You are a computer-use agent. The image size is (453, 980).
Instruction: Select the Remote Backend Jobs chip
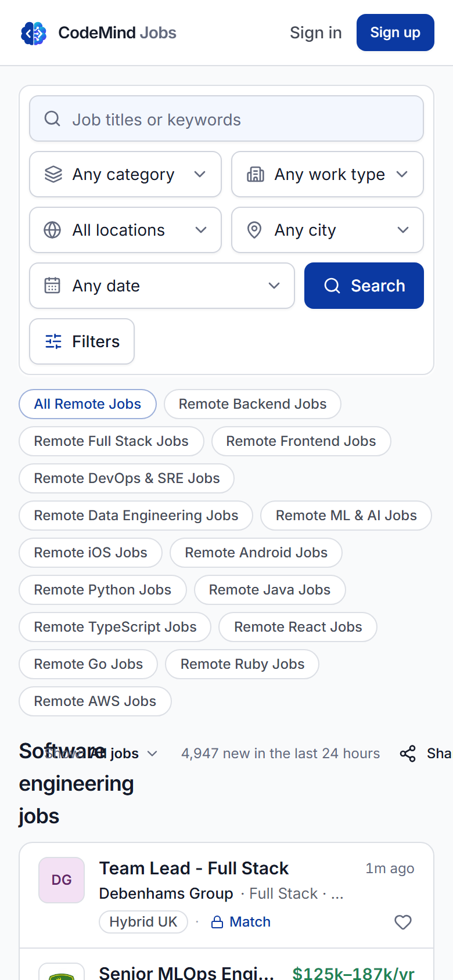[x=253, y=404]
